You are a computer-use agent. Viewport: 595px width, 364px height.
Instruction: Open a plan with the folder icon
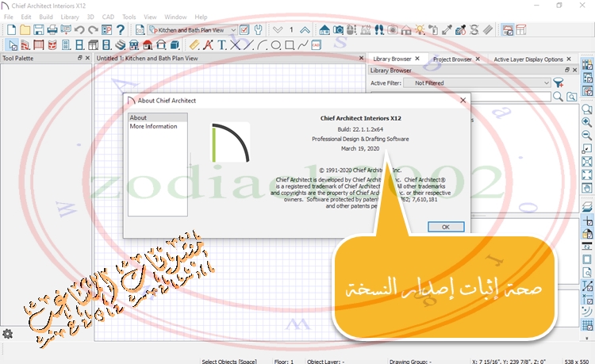(x=25, y=29)
